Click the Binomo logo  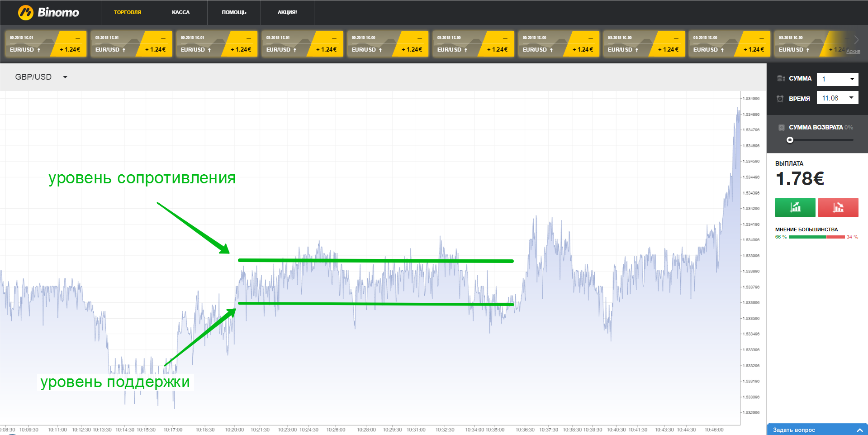pos(48,12)
